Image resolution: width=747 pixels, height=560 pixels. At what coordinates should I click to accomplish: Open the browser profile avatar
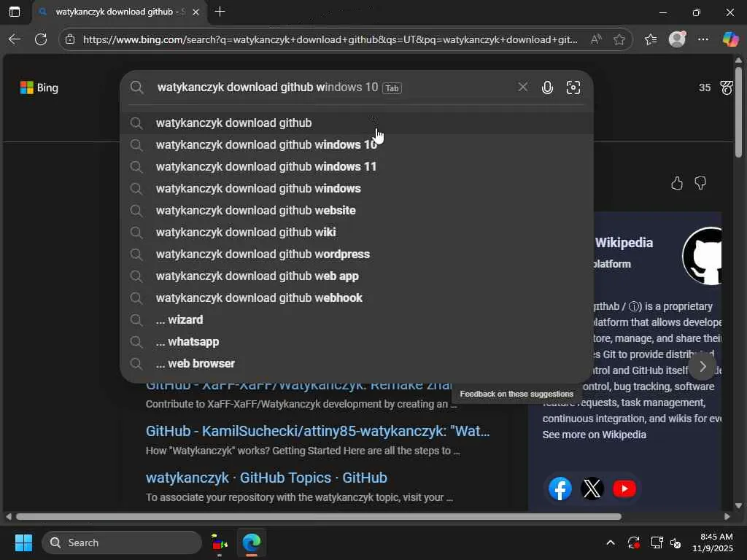click(x=677, y=39)
